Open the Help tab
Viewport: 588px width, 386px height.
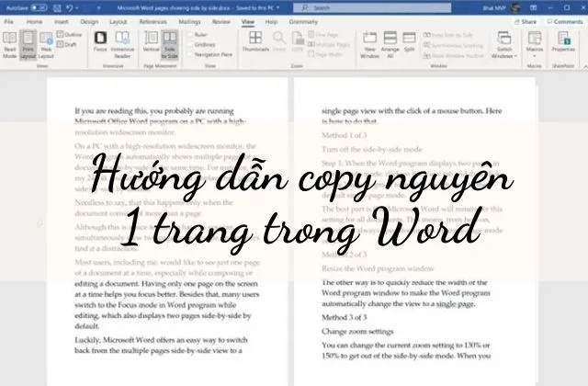click(x=272, y=22)
